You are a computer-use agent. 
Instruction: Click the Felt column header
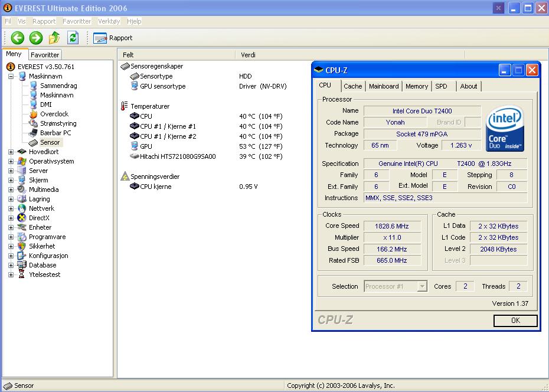tap(177, 55)
